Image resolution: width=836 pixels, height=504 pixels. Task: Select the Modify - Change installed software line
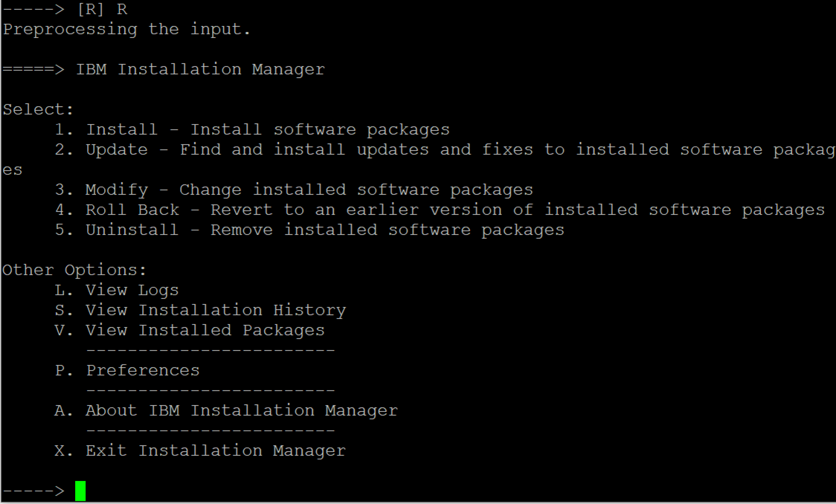294,190
